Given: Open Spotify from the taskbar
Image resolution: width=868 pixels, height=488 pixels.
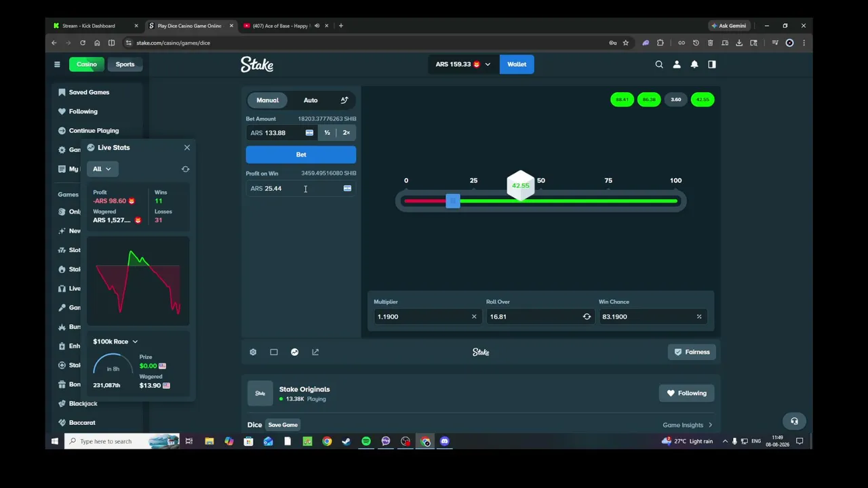Looking at the screenshot, I should [366, 441].
